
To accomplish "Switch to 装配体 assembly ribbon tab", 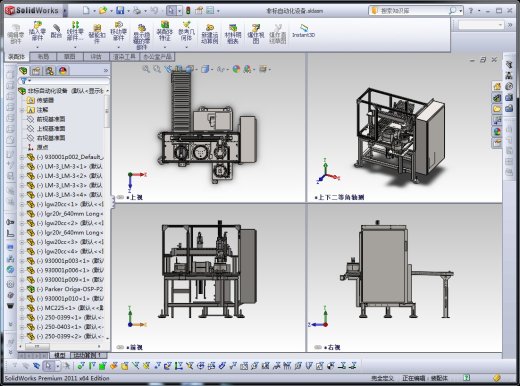I will [x=17, y=57].
